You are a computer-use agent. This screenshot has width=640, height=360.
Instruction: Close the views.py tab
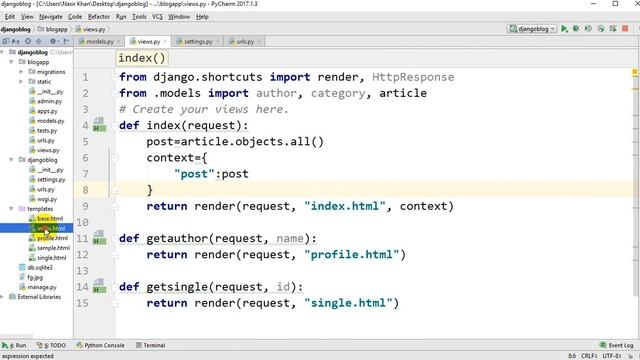click(x=165, y=42)
